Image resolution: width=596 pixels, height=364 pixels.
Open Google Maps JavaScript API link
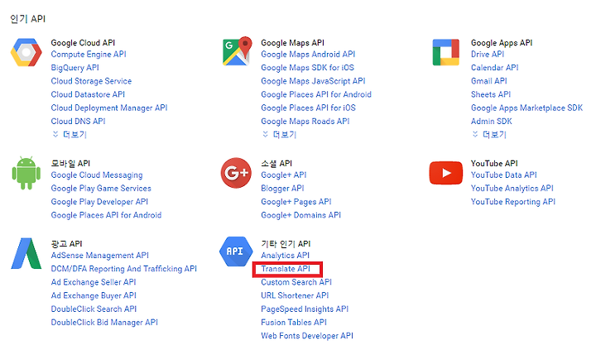tap(313, 81)
